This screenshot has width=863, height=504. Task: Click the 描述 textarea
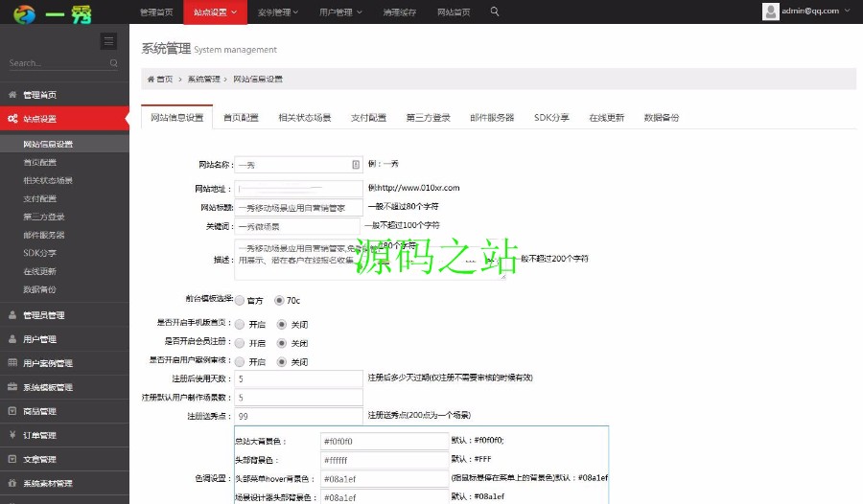[x=370, y=259]
